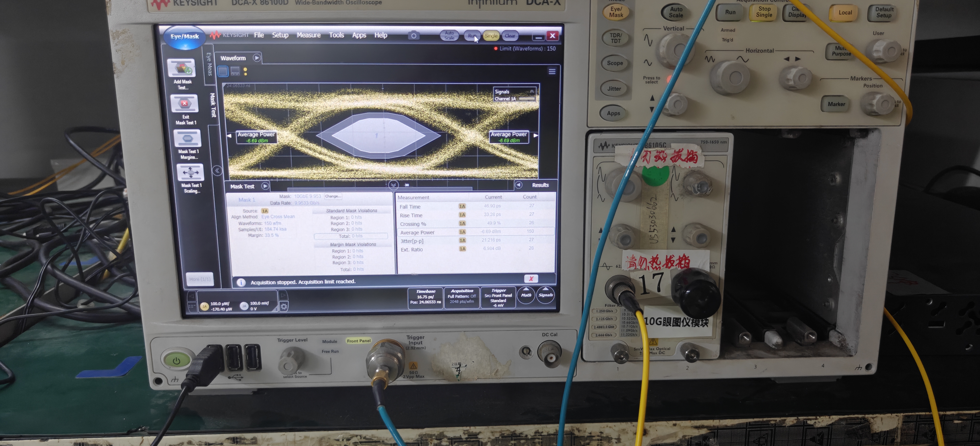Click Channel 1A color bar in Signals
The image size is (980, 446).
pos(527,99)
